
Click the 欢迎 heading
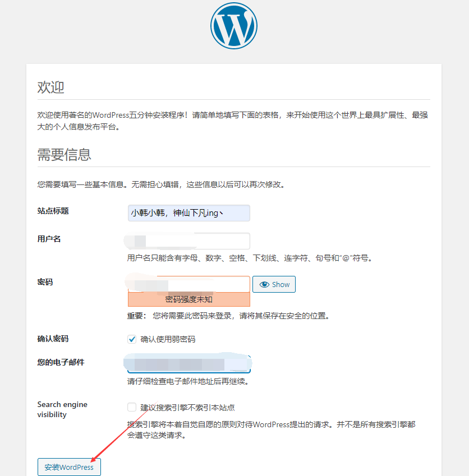tap(50, 87)
